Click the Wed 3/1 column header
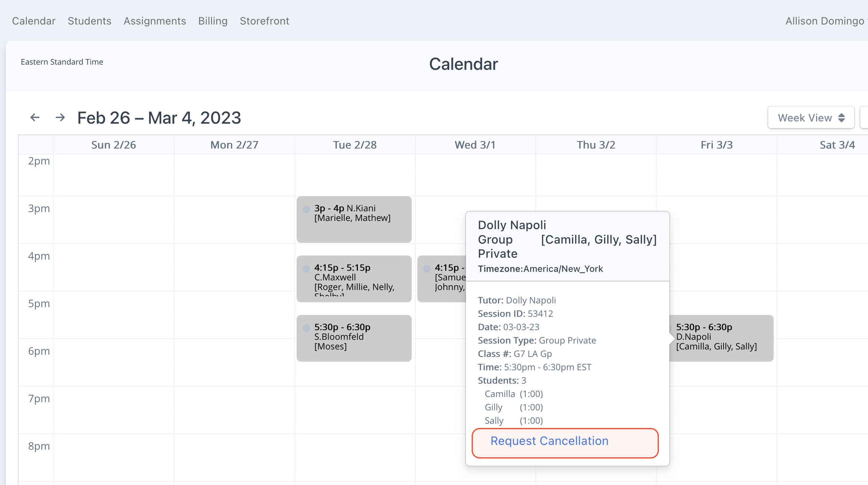Viewport: 868px width, 485px height. [475, 145]
